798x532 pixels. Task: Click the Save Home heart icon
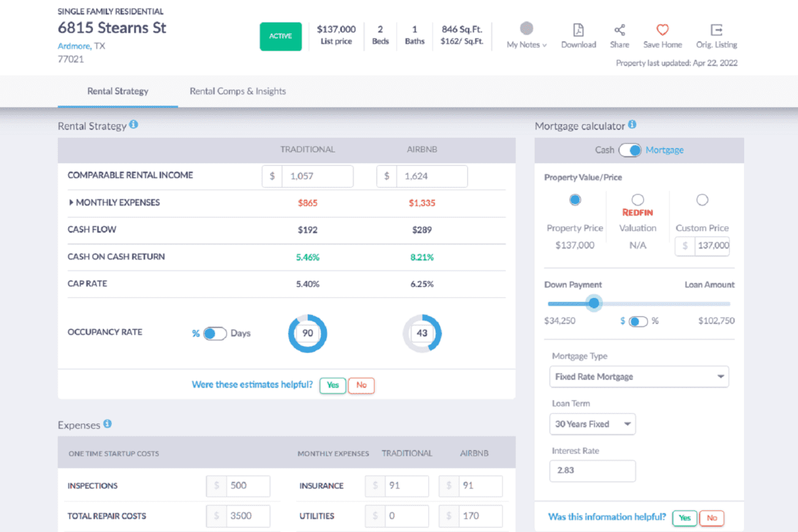(662, 30)
